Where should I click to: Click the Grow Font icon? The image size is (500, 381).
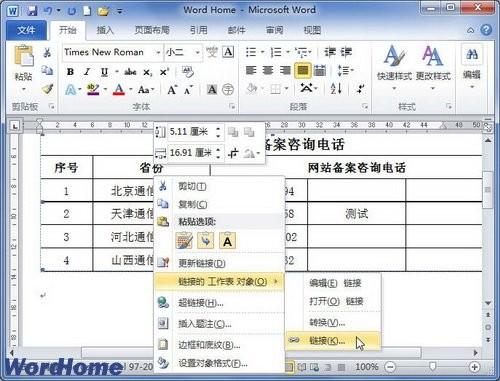(x=172, y=90)
